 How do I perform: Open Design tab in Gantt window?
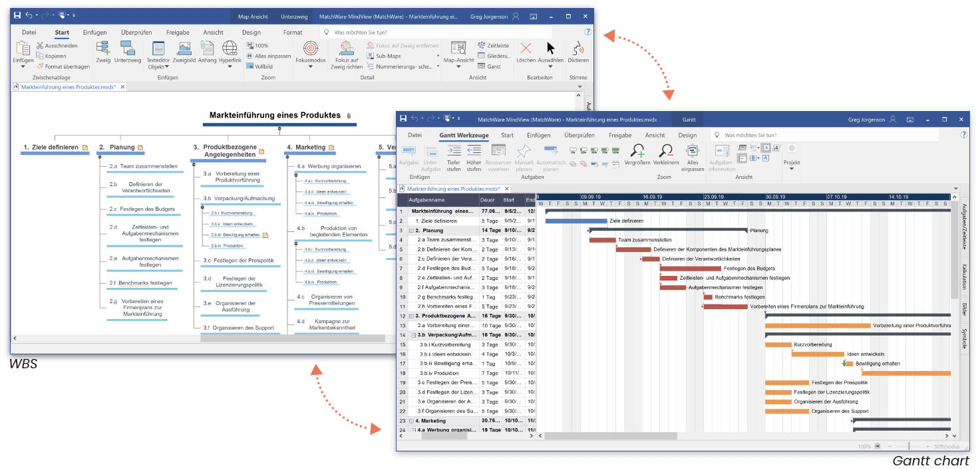point(687,135)
